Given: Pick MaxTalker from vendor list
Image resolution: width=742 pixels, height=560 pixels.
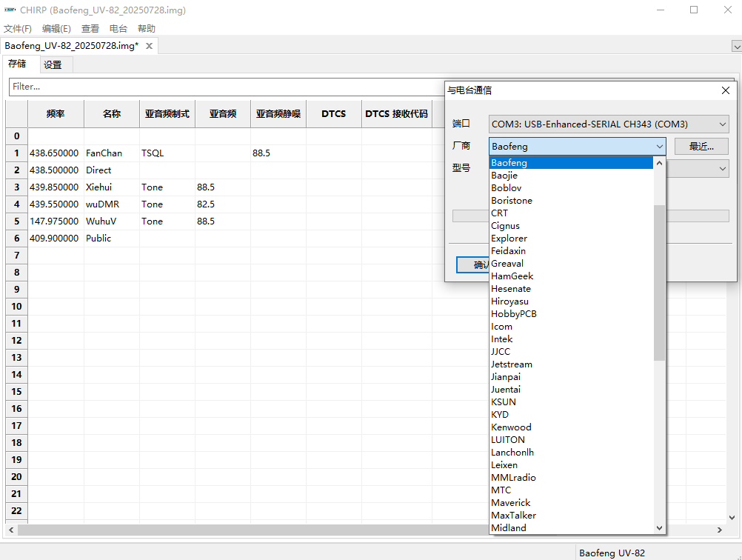Looking at the screenshot, I should [x=571, y=516].
